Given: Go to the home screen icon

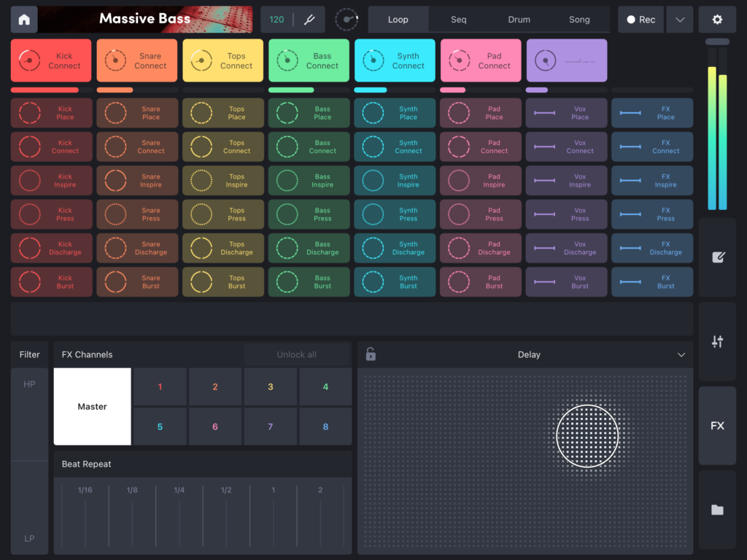Looking at the screenshot, I should tap(24, 20).
